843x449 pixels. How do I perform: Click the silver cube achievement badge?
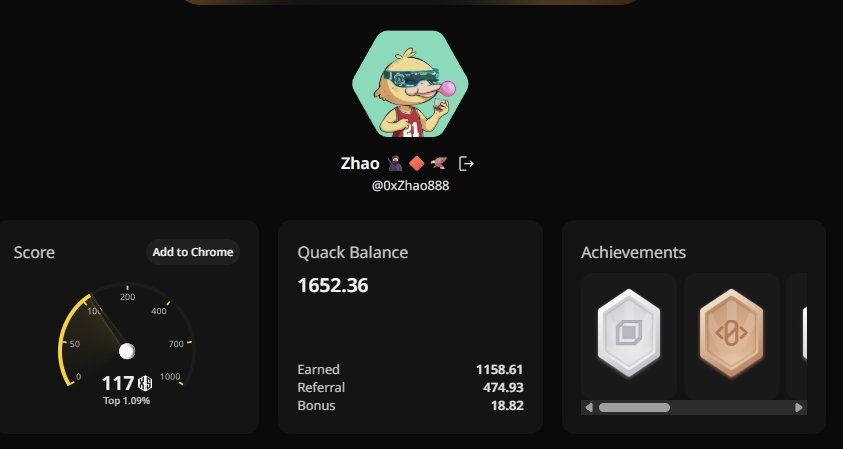(628, 333)
